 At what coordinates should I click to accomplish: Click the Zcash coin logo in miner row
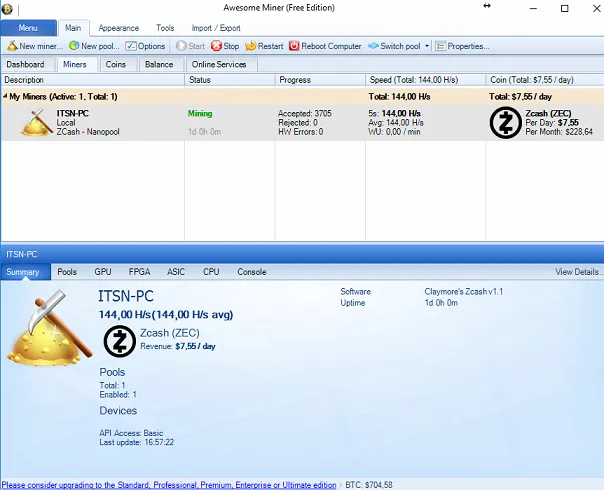point(506,122)
